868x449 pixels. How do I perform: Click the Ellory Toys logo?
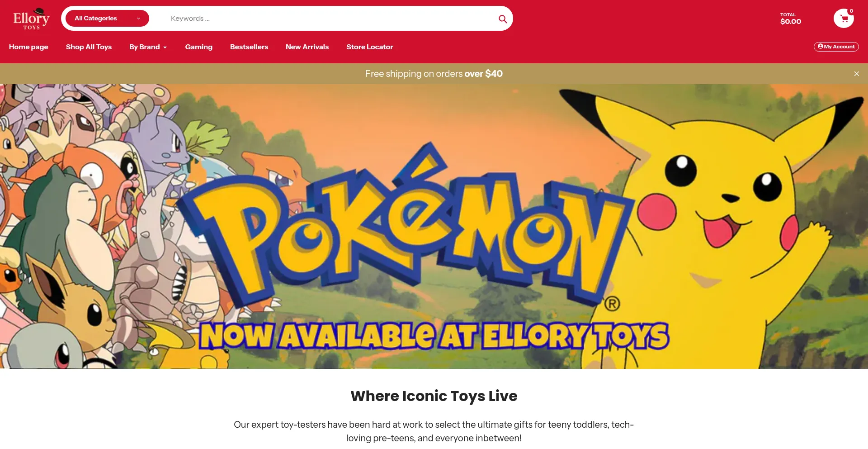31,19
